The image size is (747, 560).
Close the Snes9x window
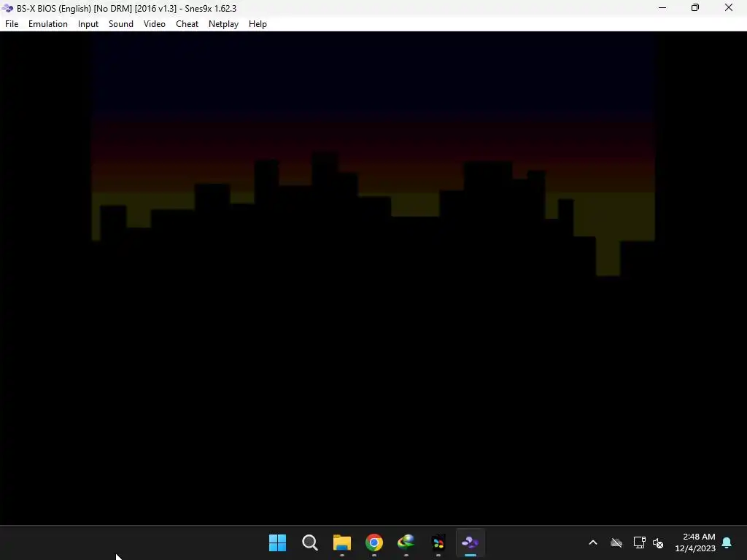(x=729, y=8)
